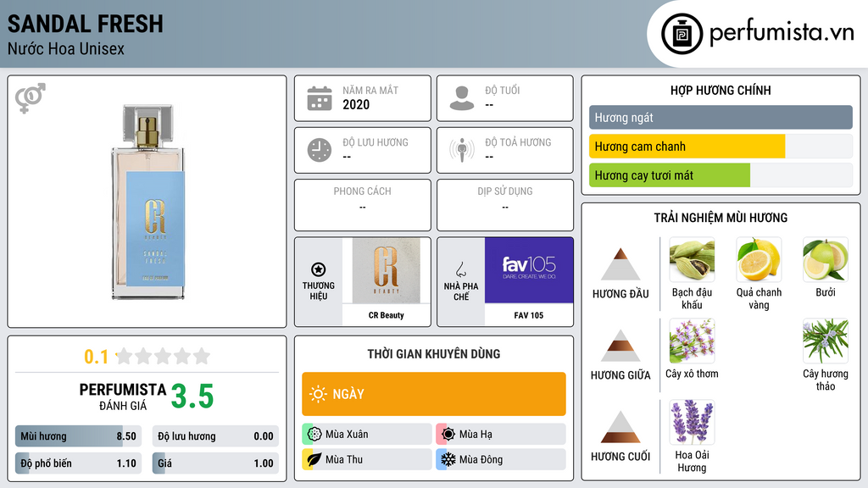
Task: Click the Độ toả hương radiating person icon
Action: (x=462, y=150)
